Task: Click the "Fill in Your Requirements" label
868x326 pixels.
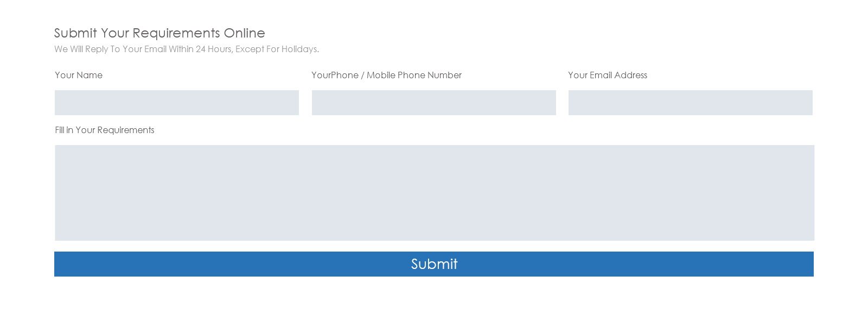Action: pyautogui.click(x=105, y=130)
